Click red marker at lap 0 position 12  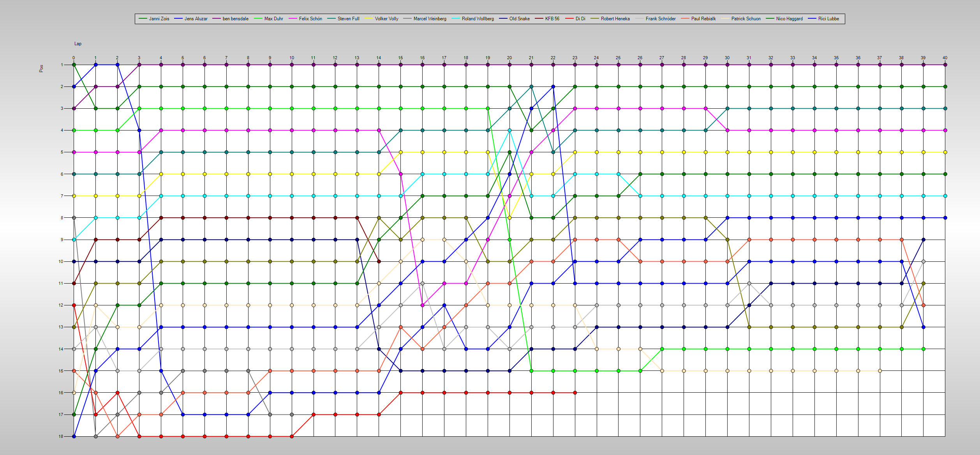click(74, 305)
